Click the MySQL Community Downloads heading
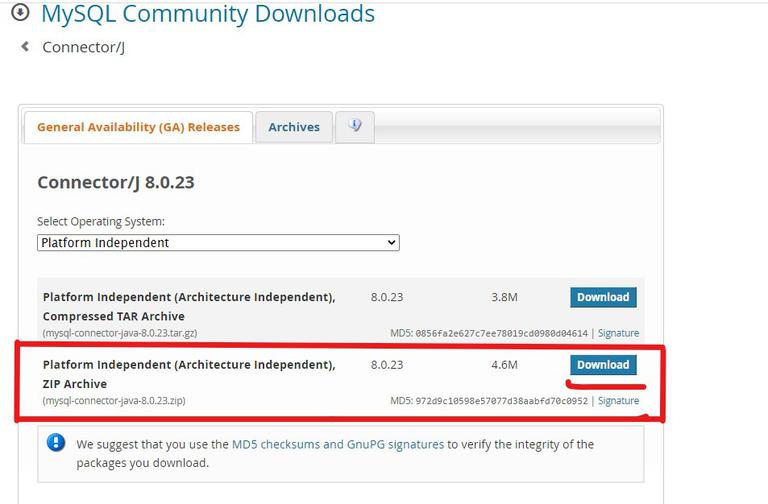This screenshot has width=768, height=504. 208,14
